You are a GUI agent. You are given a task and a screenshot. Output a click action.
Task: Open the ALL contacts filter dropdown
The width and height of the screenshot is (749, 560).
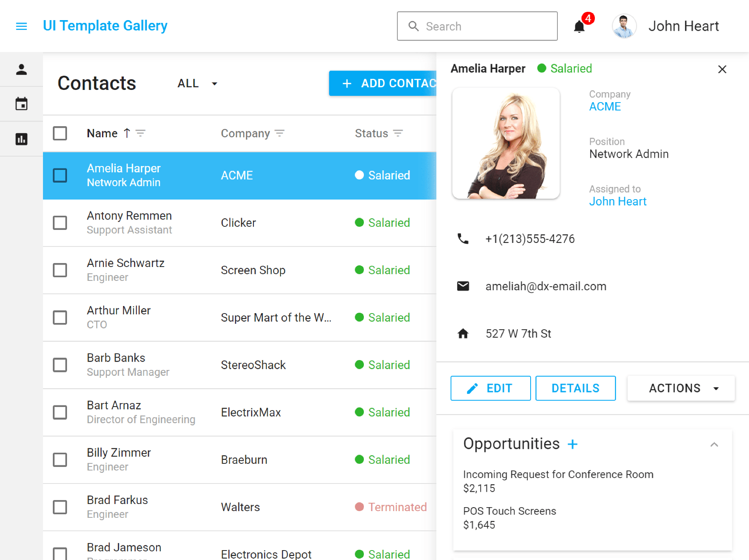tap(197, 84)
